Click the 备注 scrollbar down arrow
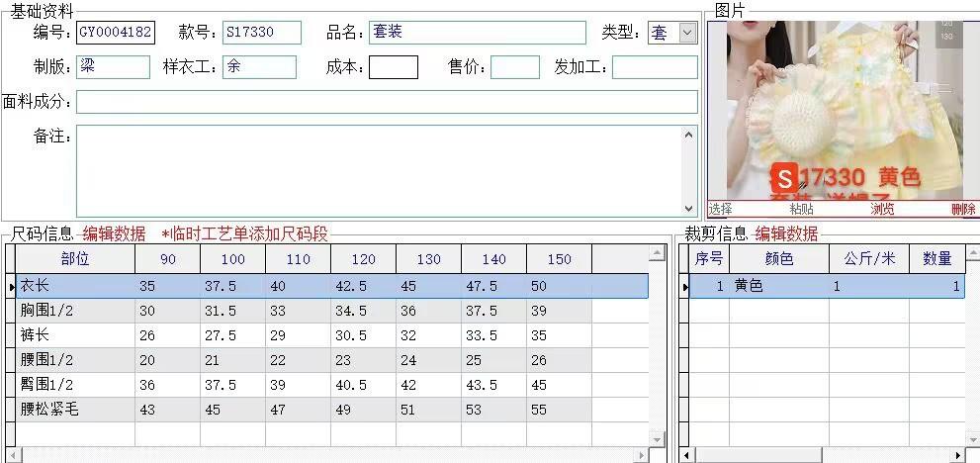980x463 pixels. [x=689, y=209]
